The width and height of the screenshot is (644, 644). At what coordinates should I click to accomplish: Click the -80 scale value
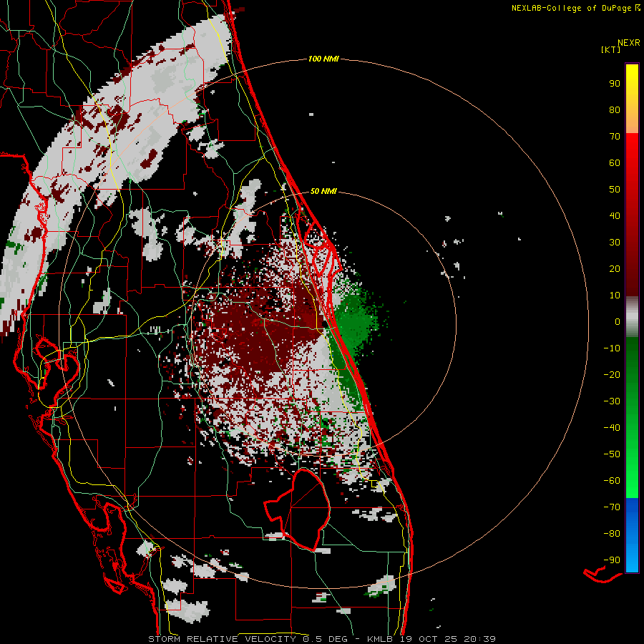[x=612, y=534]
